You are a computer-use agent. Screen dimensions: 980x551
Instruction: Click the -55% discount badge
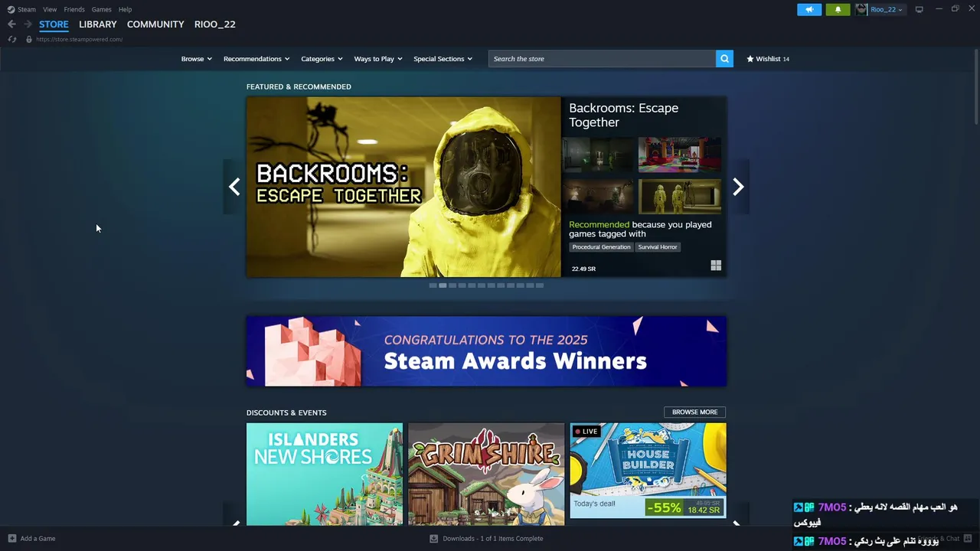(x=663, y=507)
